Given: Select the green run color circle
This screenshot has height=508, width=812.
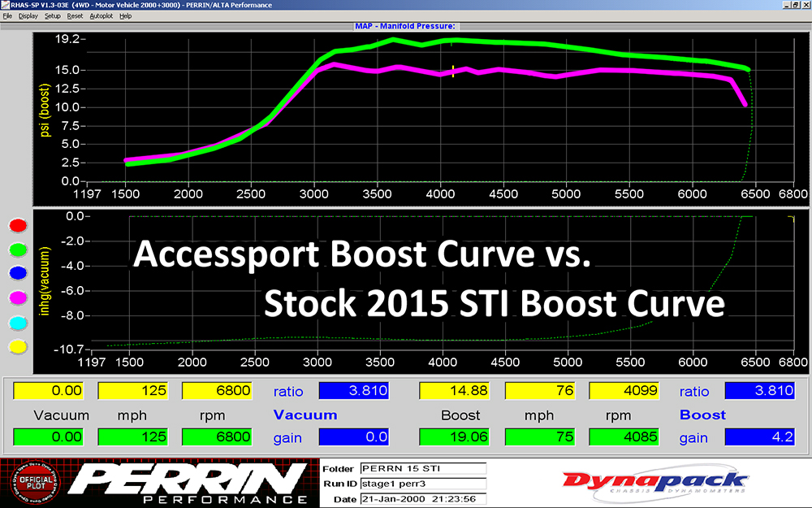Looking at the screenshot, I should pos(18,250).
